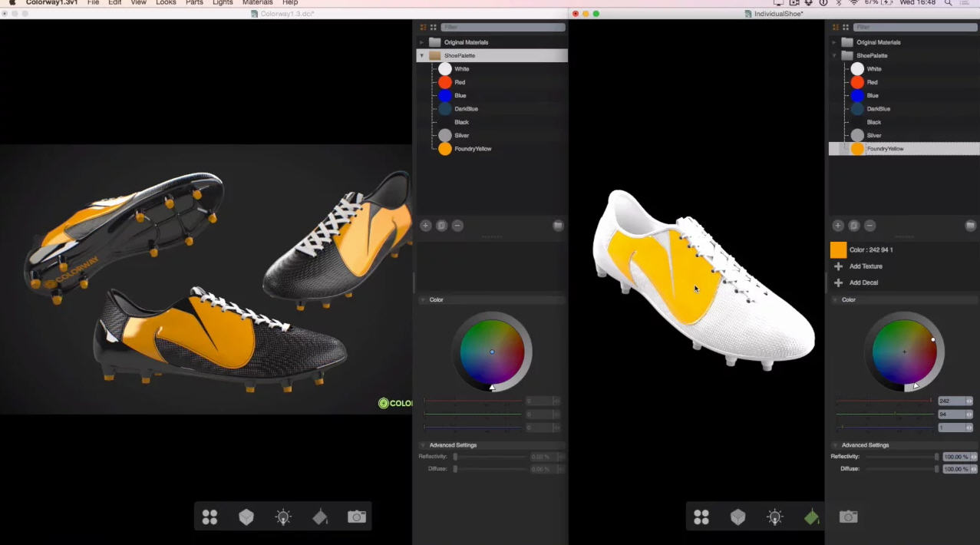Open the Looks grid icon
980x545 pixels.
pos(210,517)
